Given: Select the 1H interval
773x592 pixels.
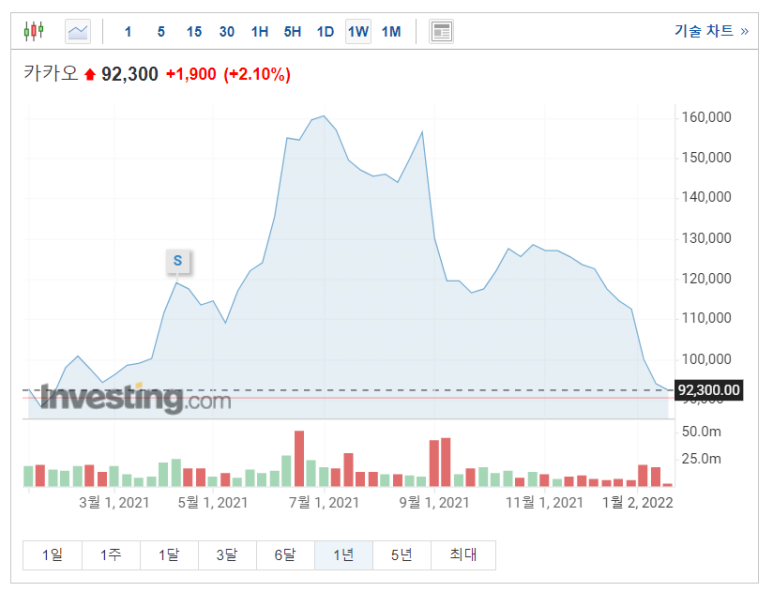Looking at the screenshot, I should 260,32.
